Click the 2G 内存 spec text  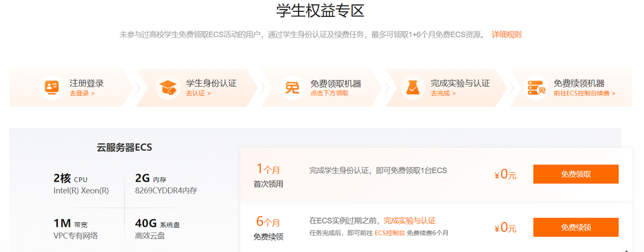[x=151, y=178]
